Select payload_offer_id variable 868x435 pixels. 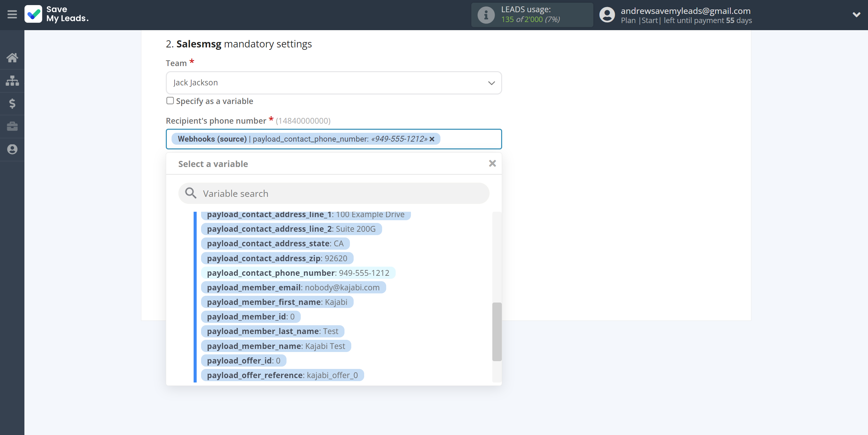[x=243, y=361]
